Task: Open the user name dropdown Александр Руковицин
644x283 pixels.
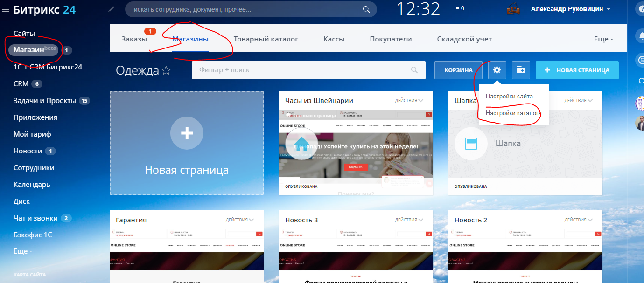Action: tap(571, 9)
